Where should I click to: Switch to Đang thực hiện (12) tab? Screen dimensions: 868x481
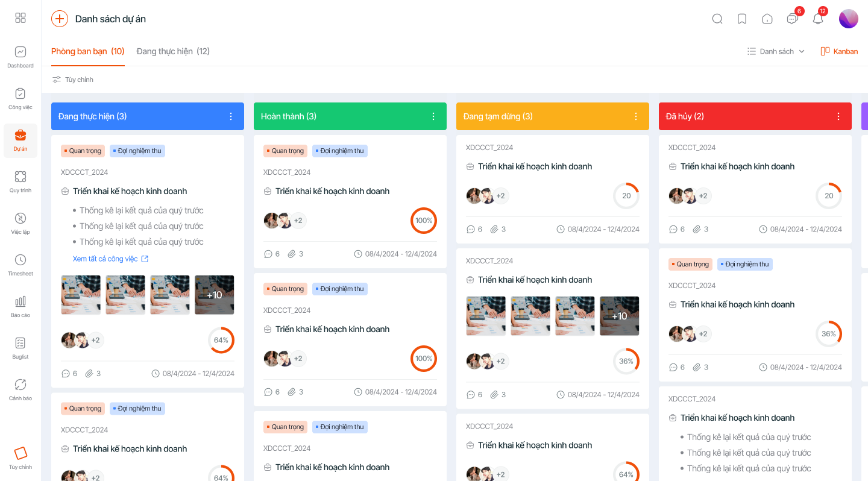(x=173, y=51)
